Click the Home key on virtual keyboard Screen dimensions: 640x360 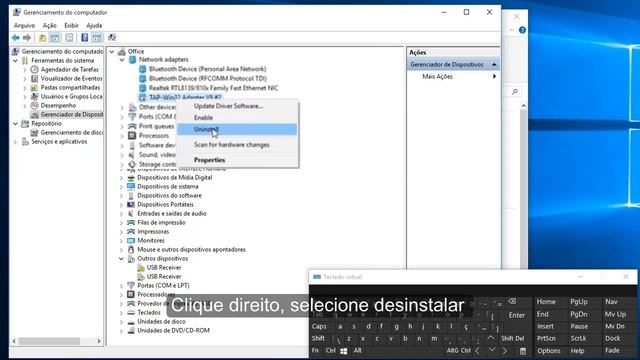click(x=546, y=302)
